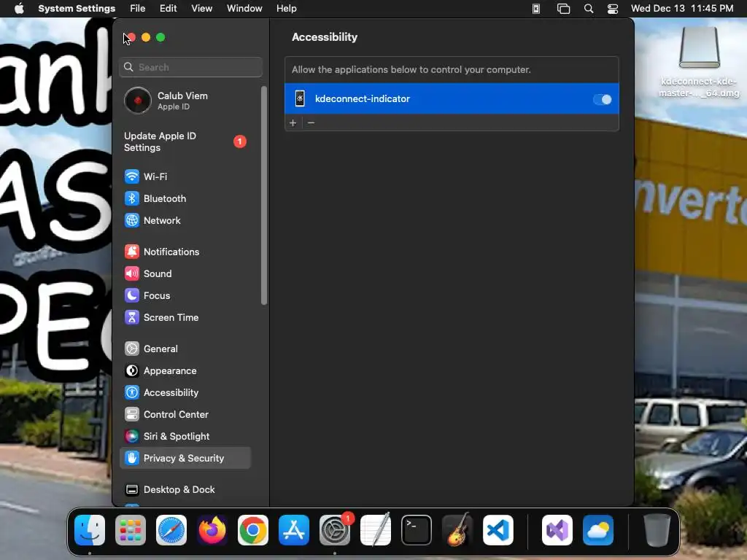Image resolution: width=747 pixels, height=560 pixels.
Task: Open Siri & Spotlight settings in the sidebar
Action: click(185, 437)
